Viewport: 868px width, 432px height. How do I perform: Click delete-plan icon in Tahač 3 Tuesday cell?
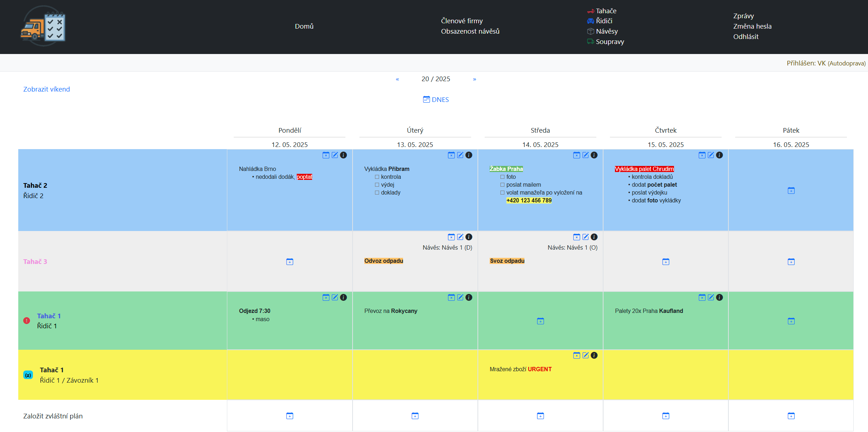click(451, 237)
